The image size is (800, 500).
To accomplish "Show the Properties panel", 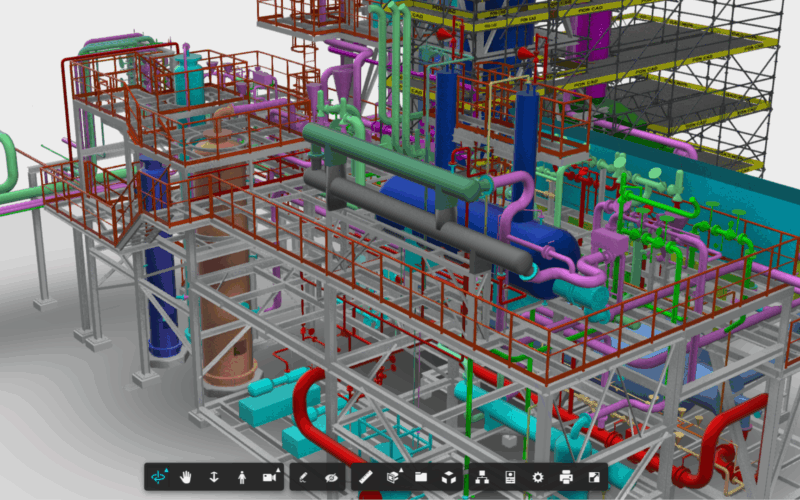I will pos(511,478).
